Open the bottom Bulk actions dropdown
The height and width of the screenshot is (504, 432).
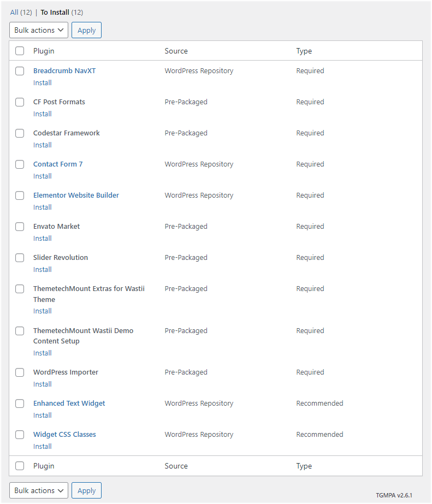[x=39, y=490]
